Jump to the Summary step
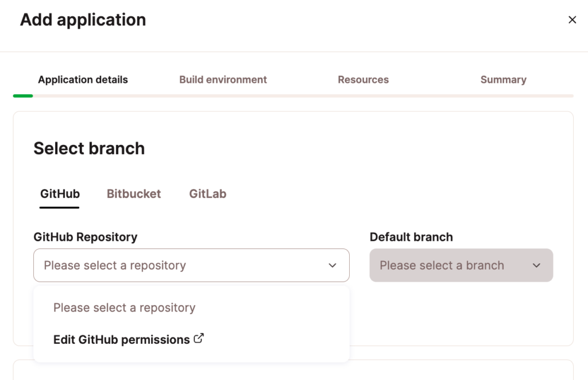This screenshot has width=588, height=380. 503,79
